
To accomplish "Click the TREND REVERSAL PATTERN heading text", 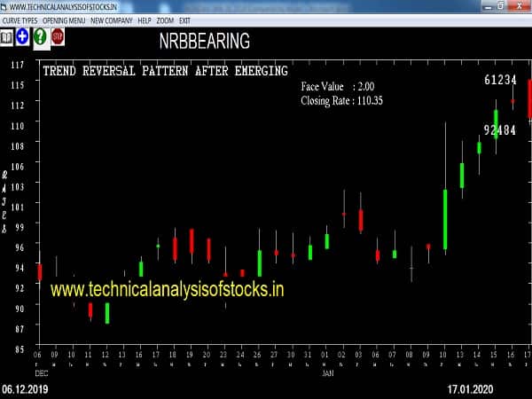I will (166, 71).
